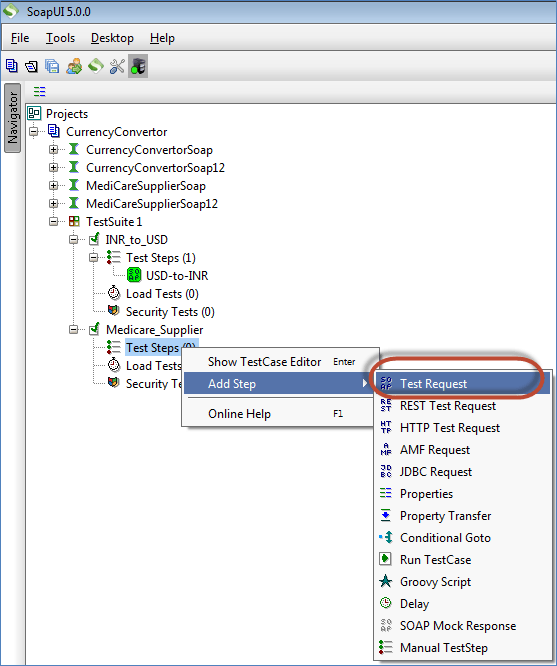Open the Desktop menu

tap(112, 38)
